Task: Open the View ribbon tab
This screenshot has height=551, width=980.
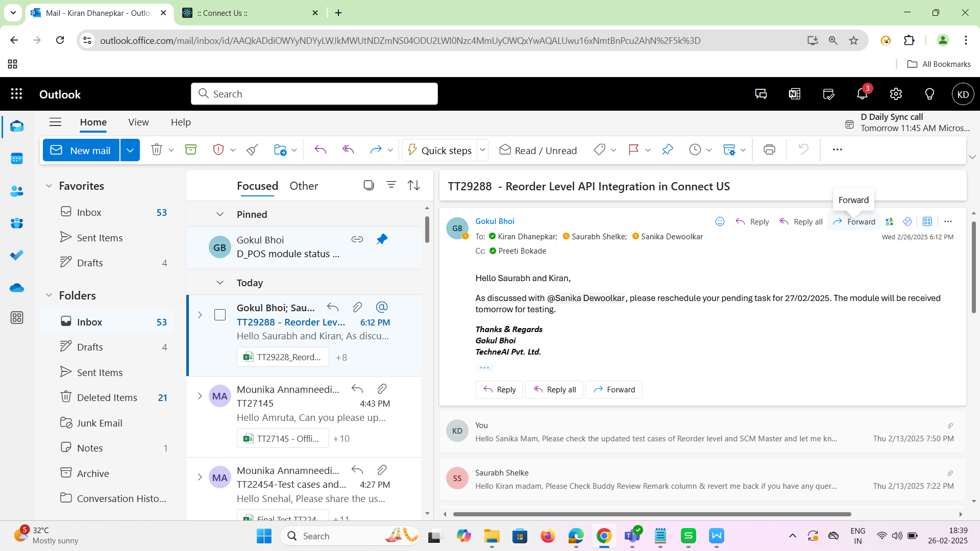Action: 138,122
